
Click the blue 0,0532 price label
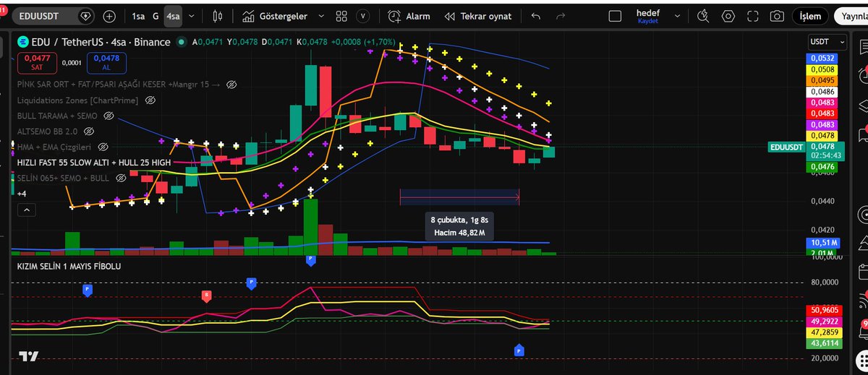[822, 59]
